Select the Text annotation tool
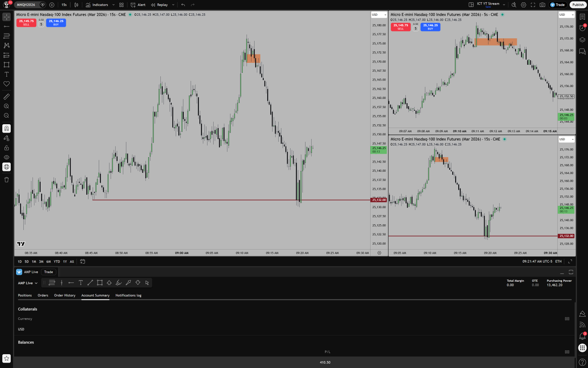Screen dimensions: 588x368 point(6,74)
